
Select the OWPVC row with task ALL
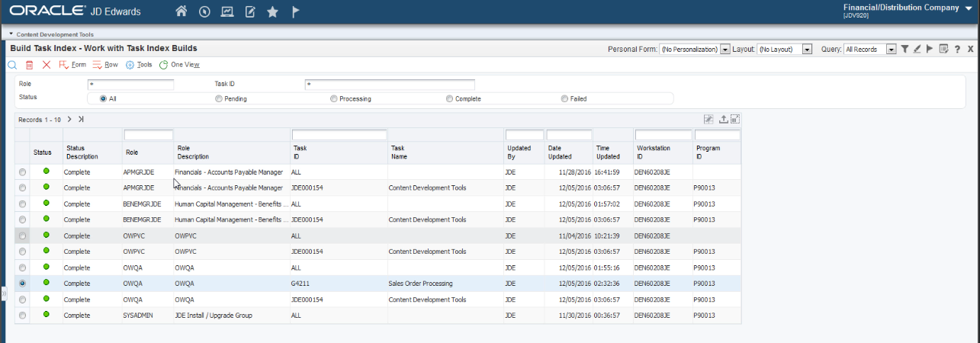tap(22, 236)
